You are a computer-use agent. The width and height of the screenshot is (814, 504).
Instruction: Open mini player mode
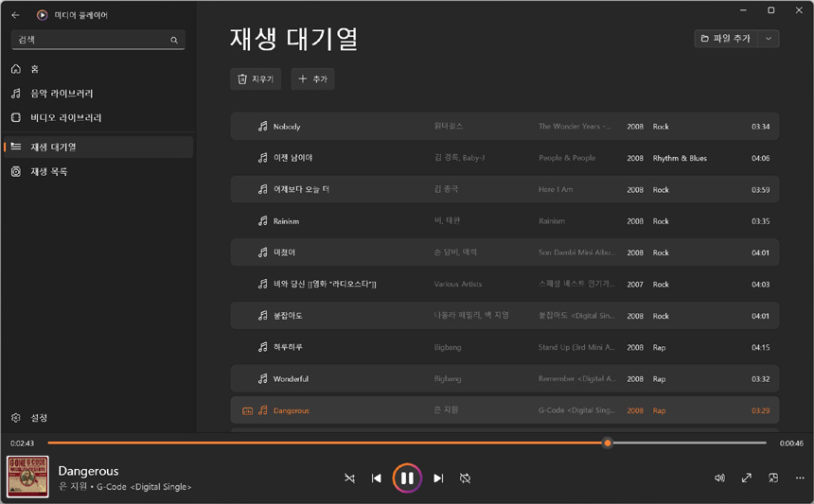(773, 478)
